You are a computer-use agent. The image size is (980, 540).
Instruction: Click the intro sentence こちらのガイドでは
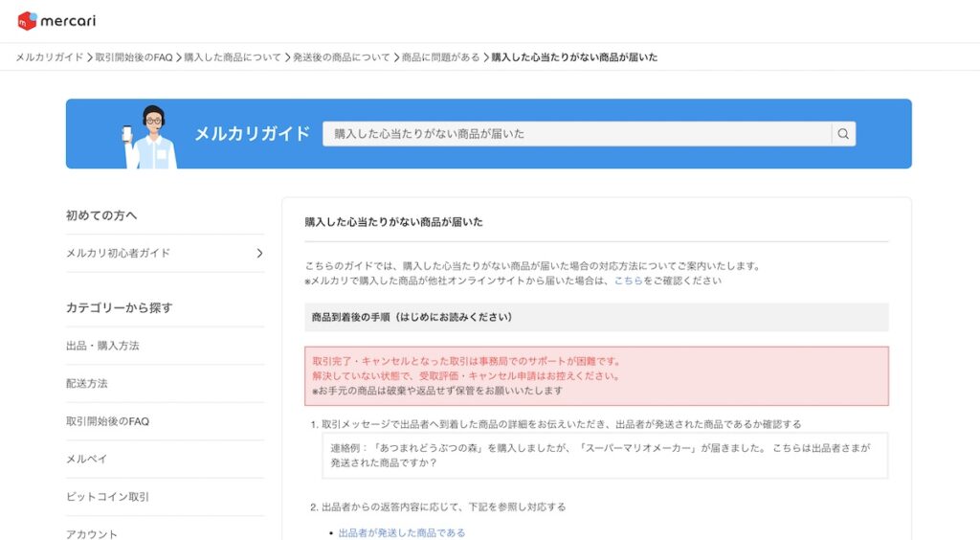coord(533,266)
